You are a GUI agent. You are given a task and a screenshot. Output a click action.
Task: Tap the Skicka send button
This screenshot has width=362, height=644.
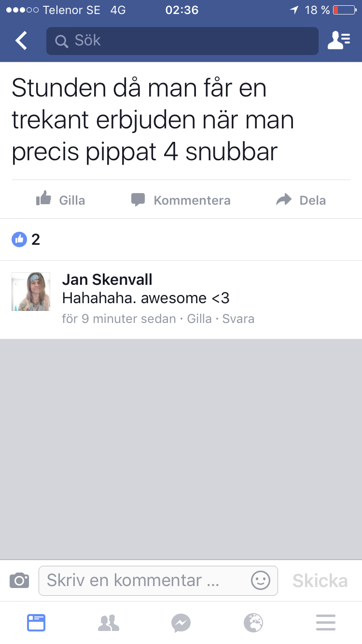point(320,581)
